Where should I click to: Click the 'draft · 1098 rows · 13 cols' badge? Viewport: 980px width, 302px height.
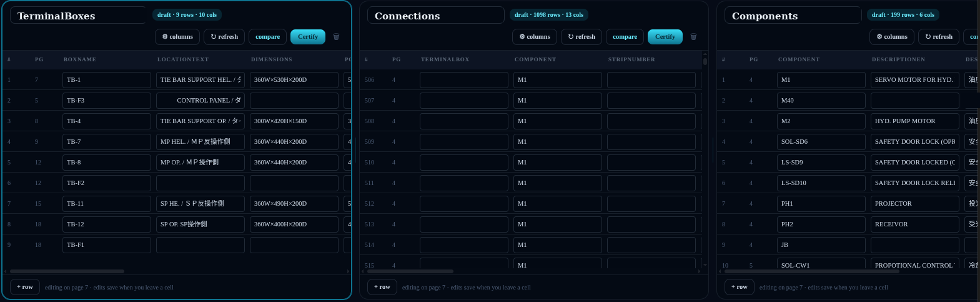click(549, 14)
